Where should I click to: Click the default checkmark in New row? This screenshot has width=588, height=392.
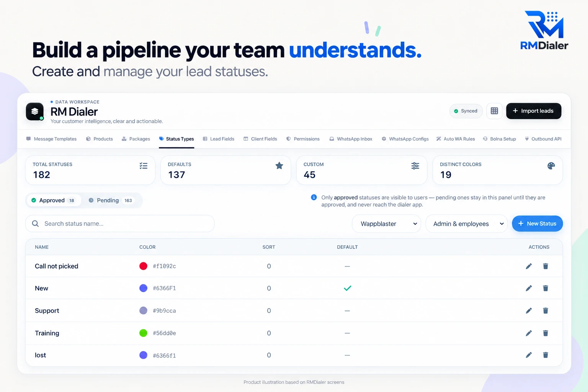(348, 288)
